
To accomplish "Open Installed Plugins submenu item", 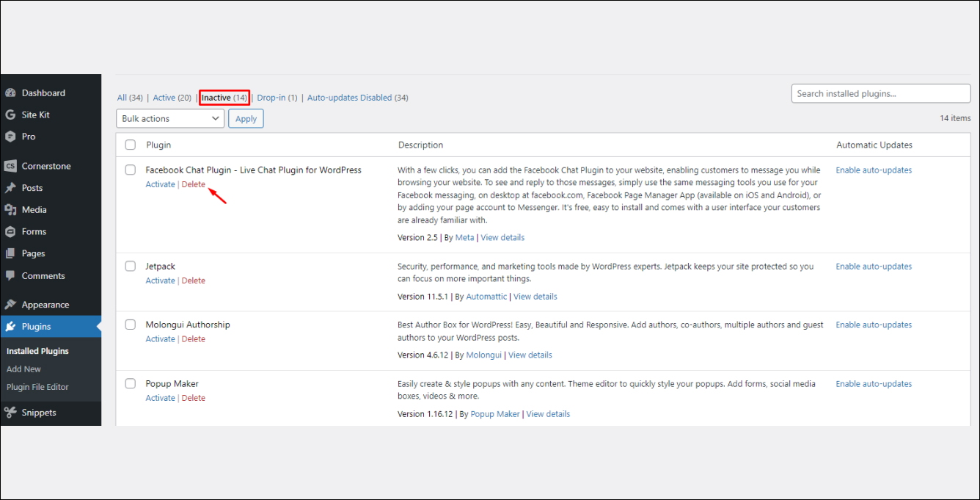I will coord(37,351).
